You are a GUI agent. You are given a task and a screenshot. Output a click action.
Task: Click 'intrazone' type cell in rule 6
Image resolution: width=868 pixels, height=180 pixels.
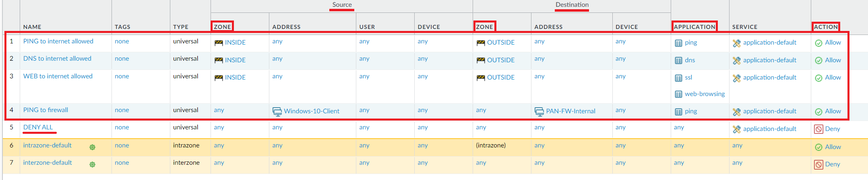186,145
